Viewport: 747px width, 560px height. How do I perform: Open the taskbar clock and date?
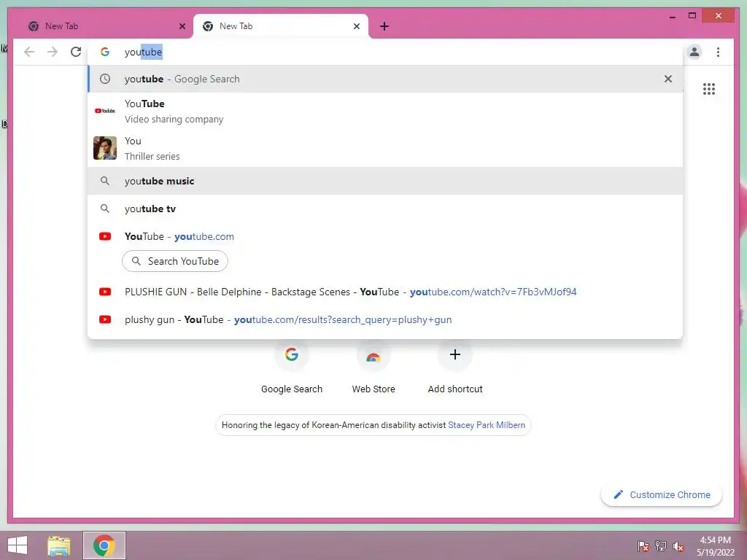click(x=716, y=546)
